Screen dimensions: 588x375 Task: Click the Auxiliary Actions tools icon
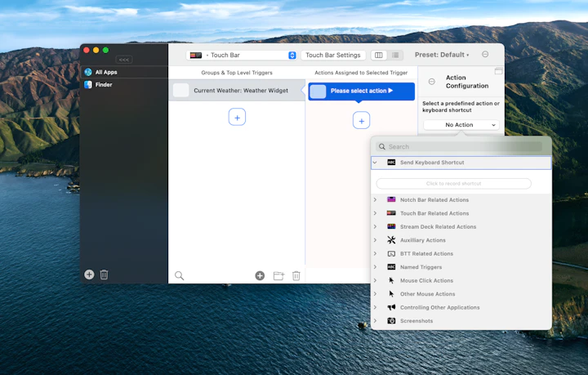tap(391, 240)
